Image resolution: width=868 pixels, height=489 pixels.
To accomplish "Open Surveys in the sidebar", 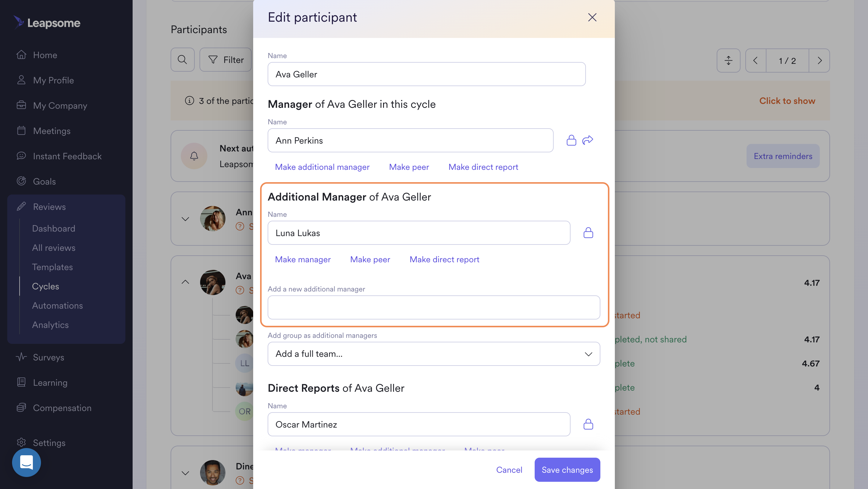I will 48,357.
